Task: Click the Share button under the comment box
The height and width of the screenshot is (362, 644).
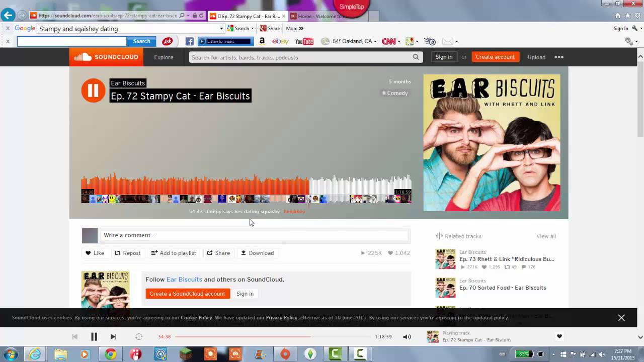Action: click(218, 253)
